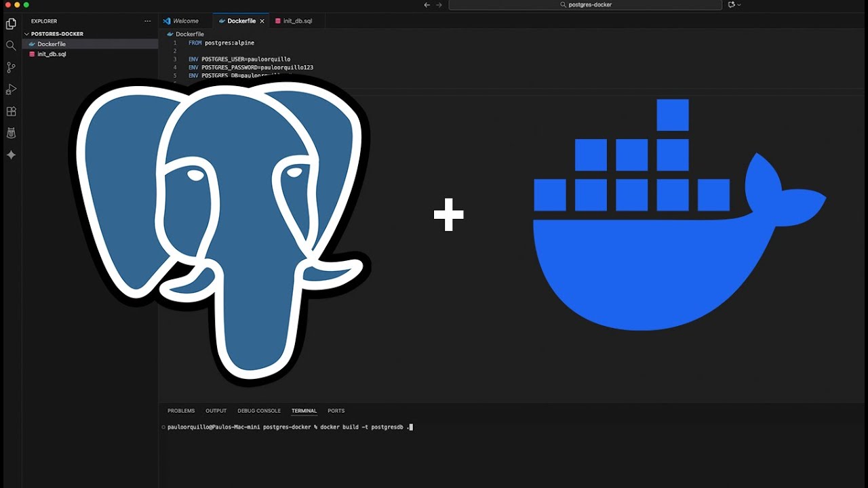Open the TERMINAL panel tab
This screenshot has height=488, width=868.
pos(304,411)
